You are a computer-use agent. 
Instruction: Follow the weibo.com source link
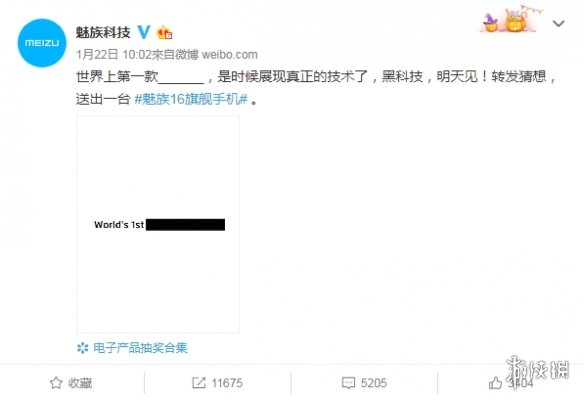click(229, 55)
